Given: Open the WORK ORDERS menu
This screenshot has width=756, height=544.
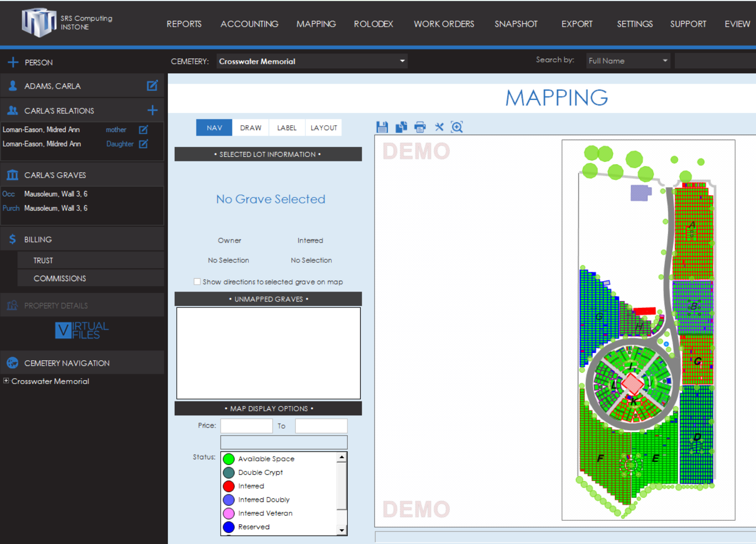Looking at the screenshot, I should click(444, 24).
